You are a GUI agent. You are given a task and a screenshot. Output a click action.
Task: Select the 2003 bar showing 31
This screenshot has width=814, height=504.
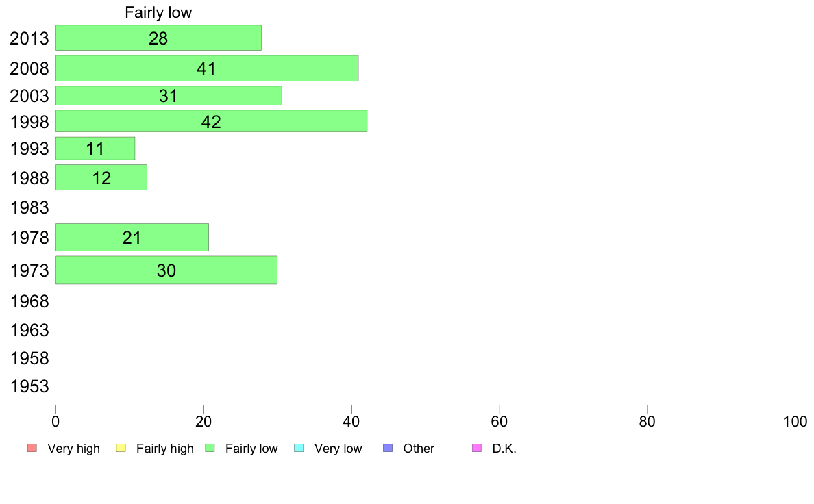[169, 95]
